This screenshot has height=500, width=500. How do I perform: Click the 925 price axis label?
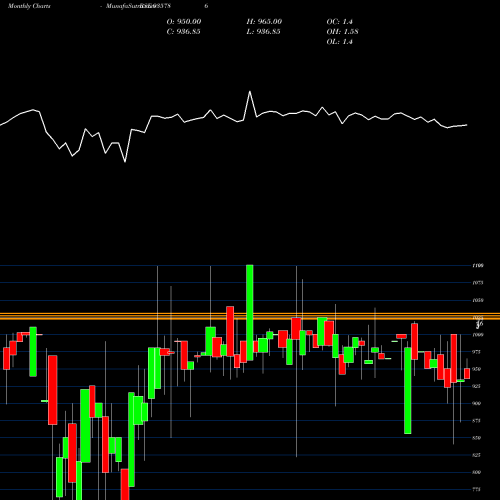477,386
